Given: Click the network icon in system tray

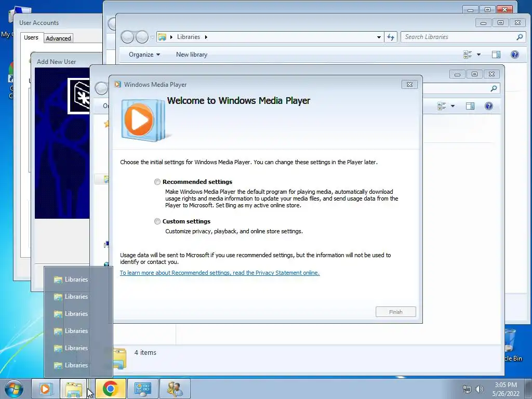Looking at the screenshot, I should pos(467,389).
